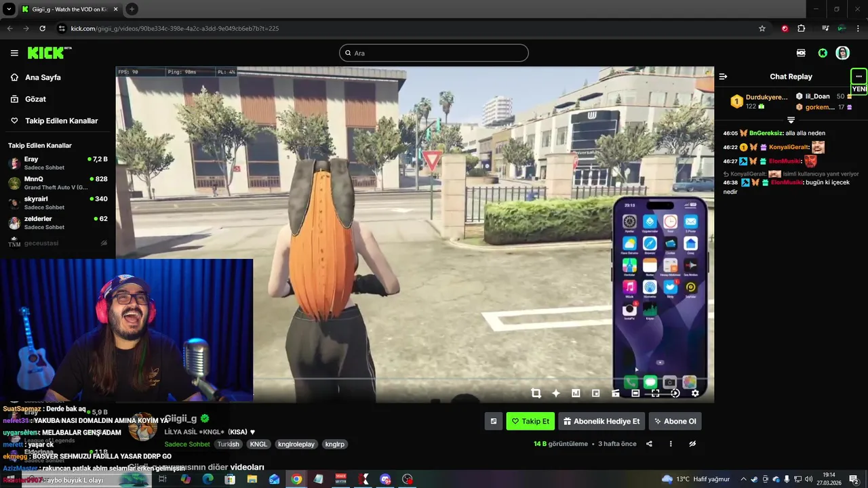The image size is (868, 488).
Task: Click in the Ara search field
Action: 434,53
